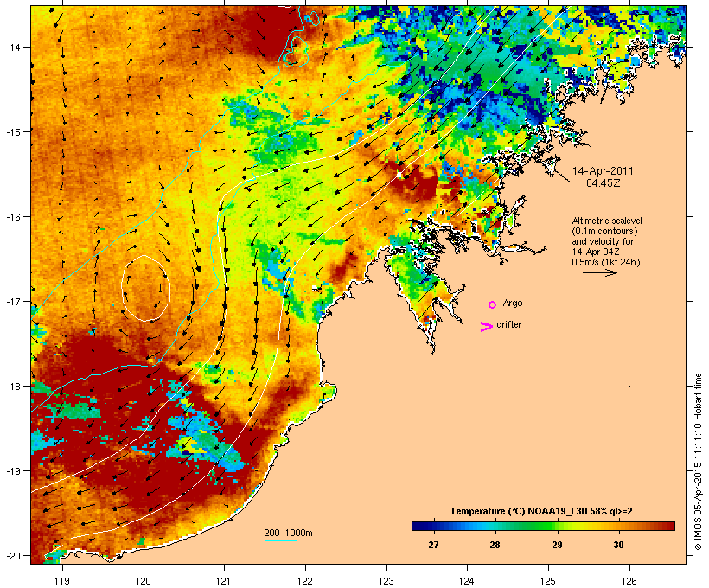Click the velocity scale arrow in legend
This screenshot has width=709, height=588.
point(599,272)
